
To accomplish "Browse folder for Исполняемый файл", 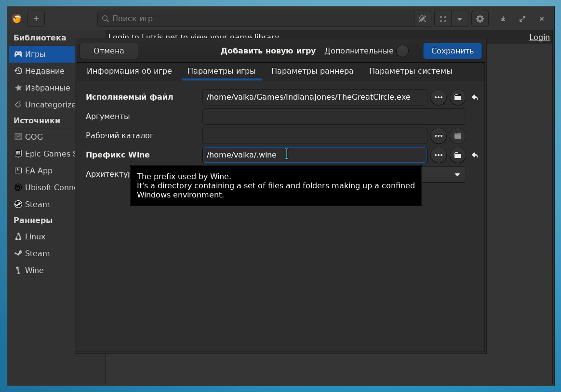I will coord(457,97).
